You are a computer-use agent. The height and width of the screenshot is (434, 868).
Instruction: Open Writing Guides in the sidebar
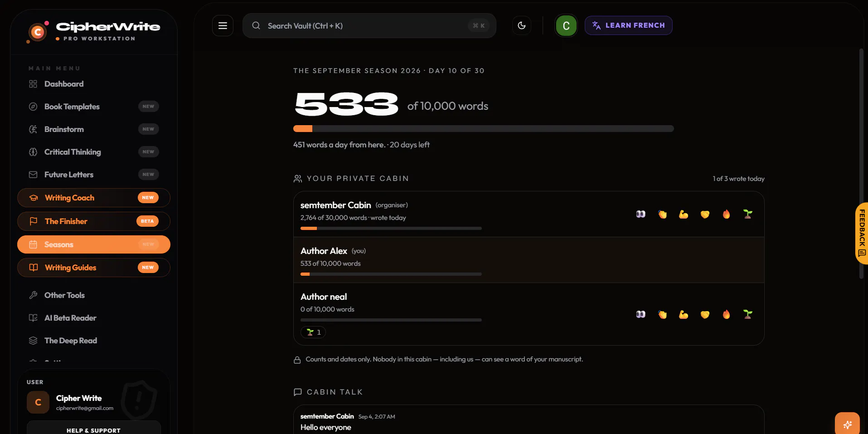[x=94, y=268]
